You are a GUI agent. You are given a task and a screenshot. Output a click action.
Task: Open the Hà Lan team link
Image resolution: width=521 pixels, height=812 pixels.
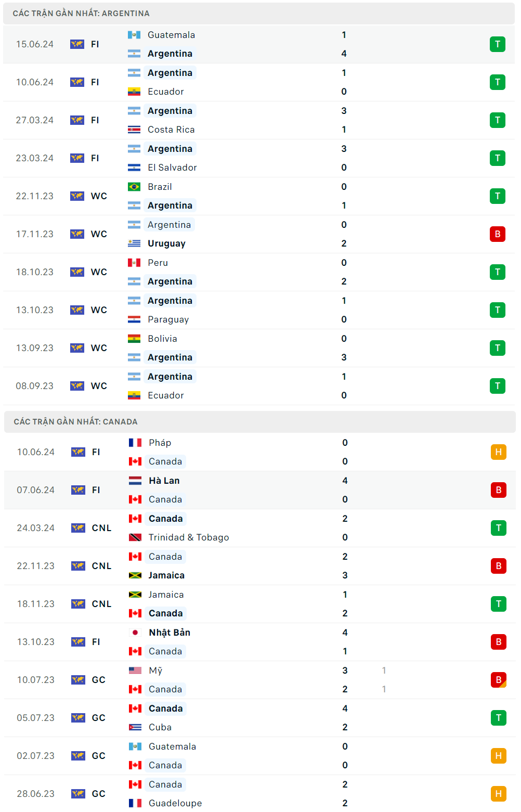coord(164,481)
